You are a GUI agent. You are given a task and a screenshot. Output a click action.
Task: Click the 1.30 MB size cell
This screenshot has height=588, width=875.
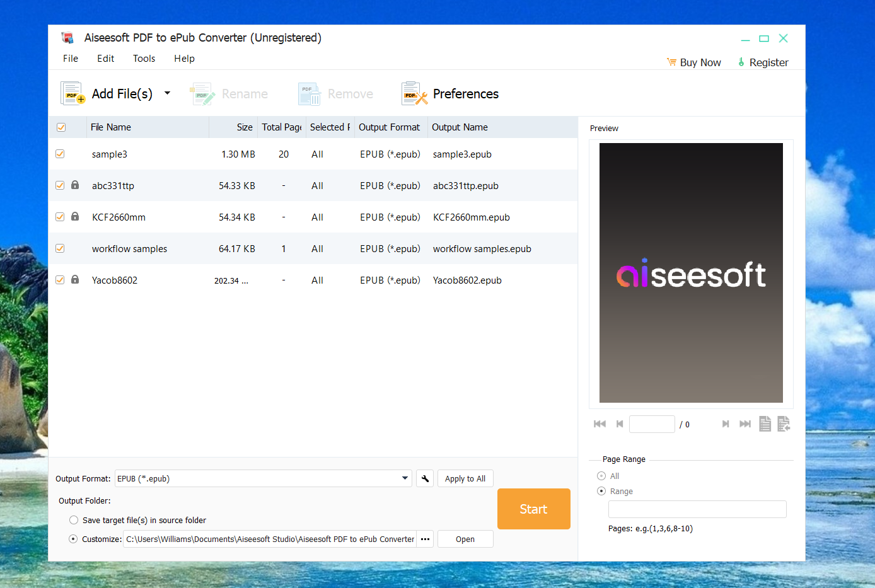(x=238, y=154)
